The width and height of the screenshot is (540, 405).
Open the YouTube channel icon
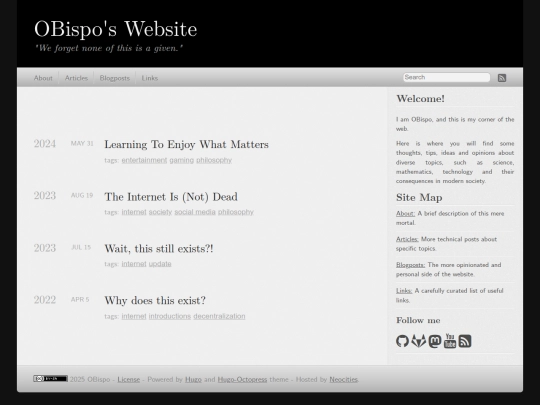[x=450, y=341]
